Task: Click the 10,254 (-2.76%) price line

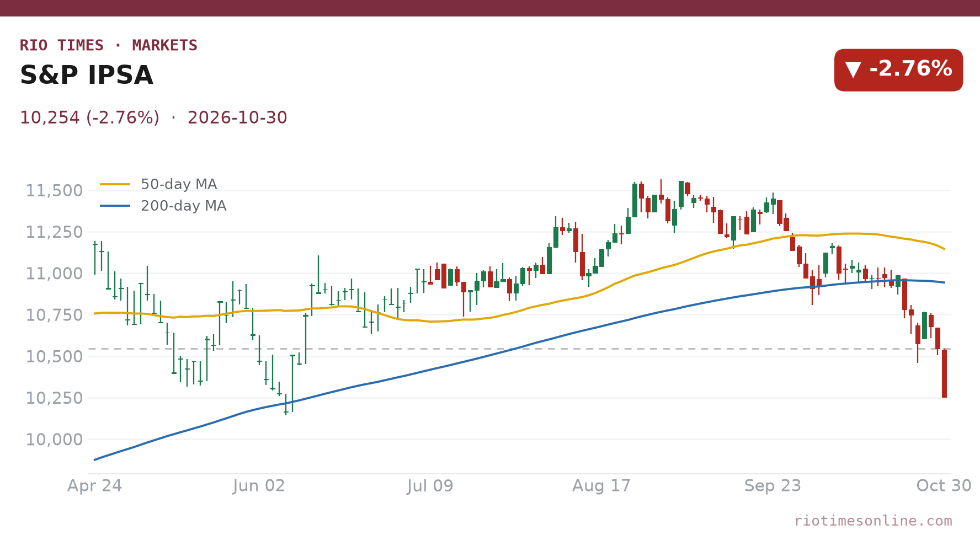Action: click(x=153, y=117)
